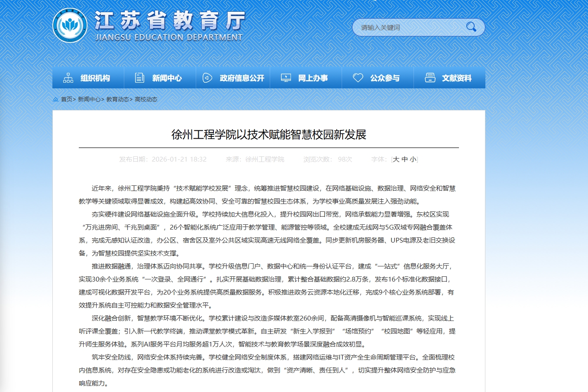Click the 网上办事 monitor icon

pyautogui.click(x=286, y=78)
